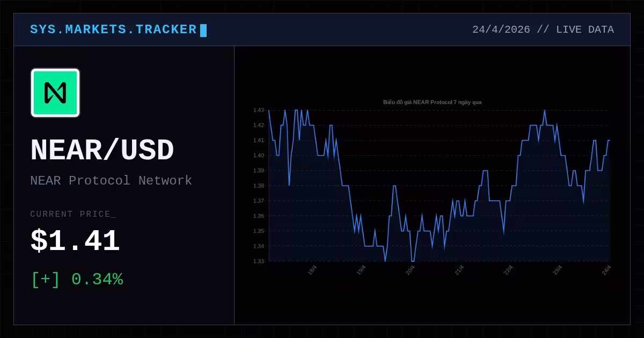Click the 22/4 date axis label
Viewport: 644px width, 338px height.
[508, 270]
